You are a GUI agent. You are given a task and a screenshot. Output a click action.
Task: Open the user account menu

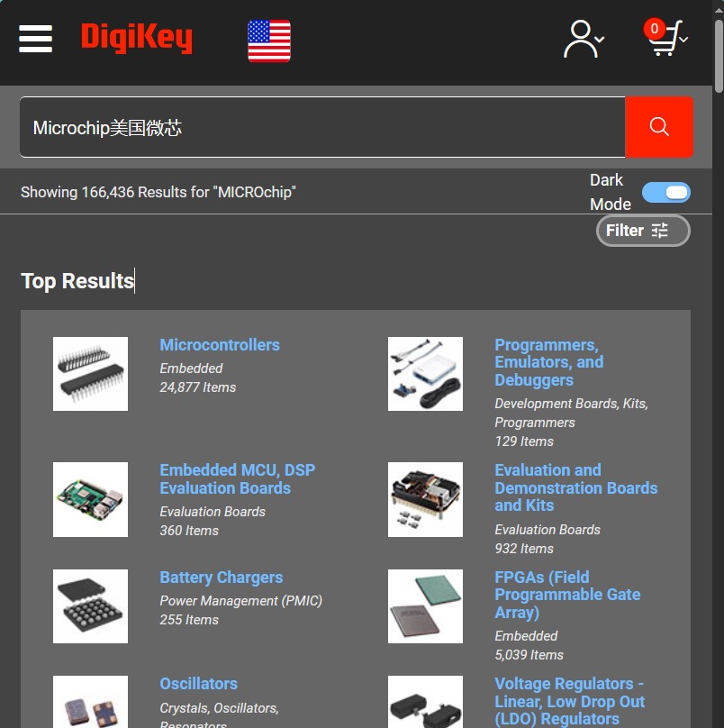[x=584, y=39]
